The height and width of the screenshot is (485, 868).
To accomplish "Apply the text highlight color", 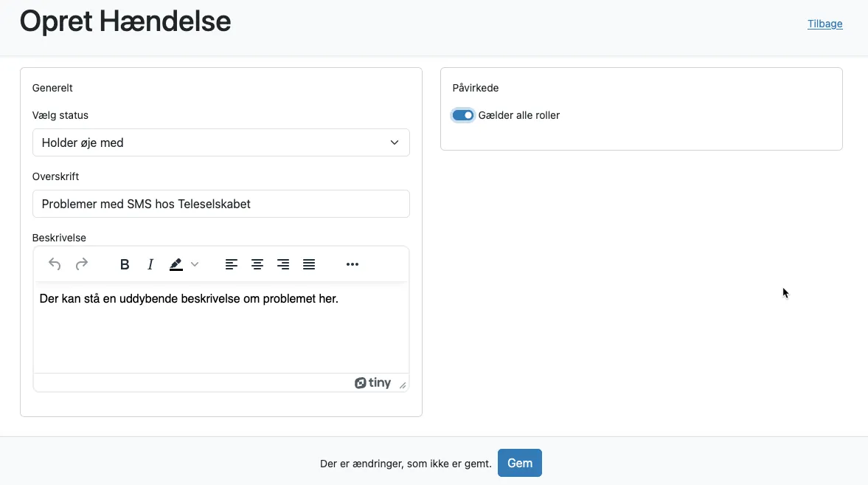I will point(176,264).
